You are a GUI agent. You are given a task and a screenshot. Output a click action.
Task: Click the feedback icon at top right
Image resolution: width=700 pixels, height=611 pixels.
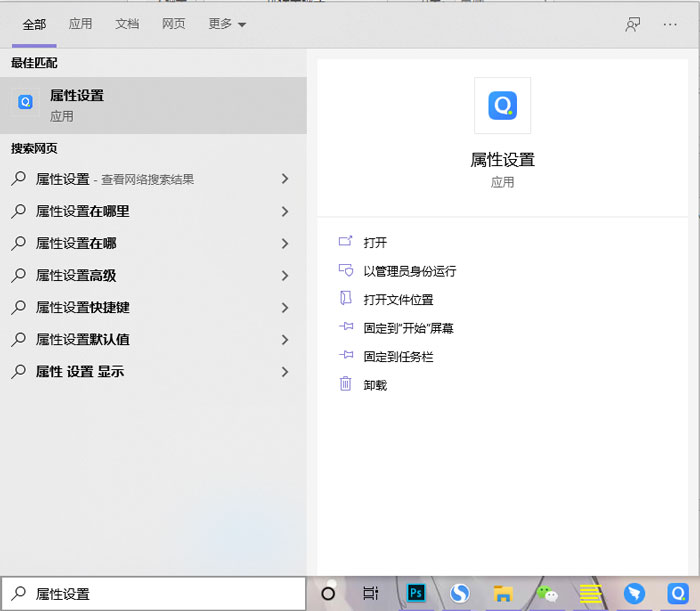coord(632,24)
